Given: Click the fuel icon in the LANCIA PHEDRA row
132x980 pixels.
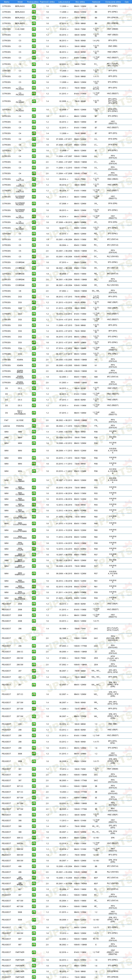Looking at the screenshot, I should [x=34, y=426].
